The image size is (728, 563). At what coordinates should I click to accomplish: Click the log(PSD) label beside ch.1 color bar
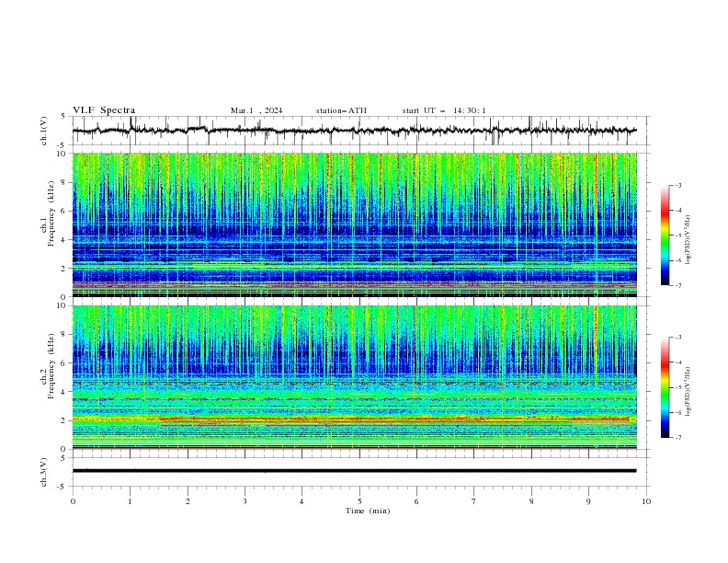point(688,240)
